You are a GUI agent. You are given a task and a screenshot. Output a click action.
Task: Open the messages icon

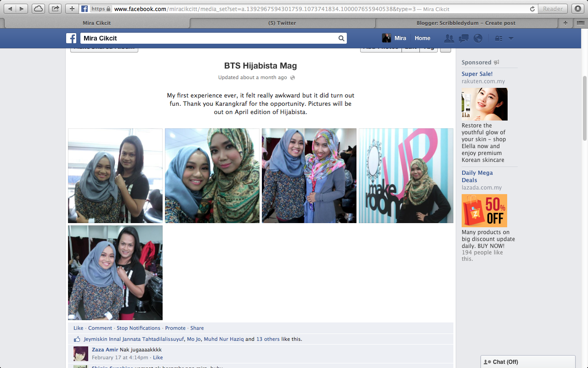(464, 39)
